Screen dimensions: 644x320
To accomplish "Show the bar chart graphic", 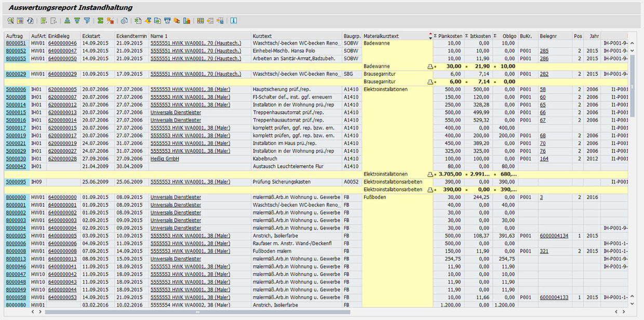I will pyautogui.click(x=186, y=21).
